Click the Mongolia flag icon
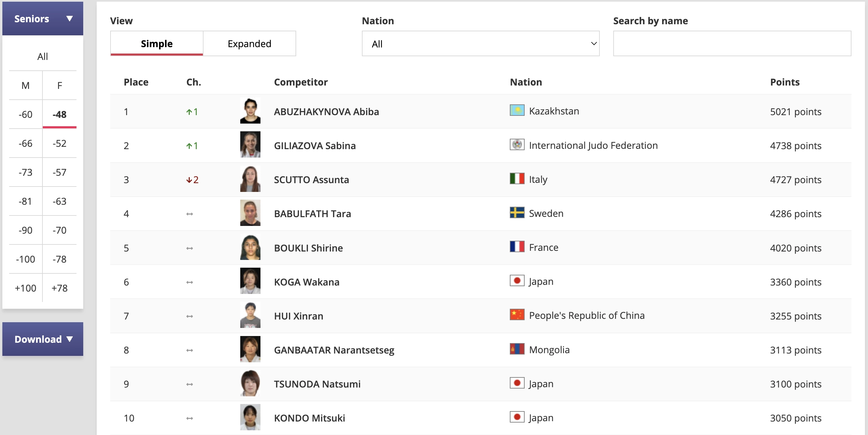Screen dimensions: 868x435 point(517,349)
